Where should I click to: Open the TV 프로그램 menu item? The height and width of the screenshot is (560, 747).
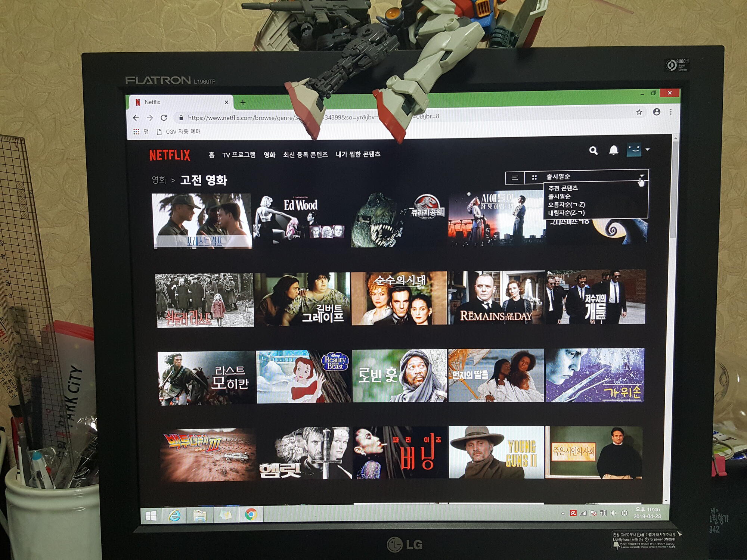point(239,155)
